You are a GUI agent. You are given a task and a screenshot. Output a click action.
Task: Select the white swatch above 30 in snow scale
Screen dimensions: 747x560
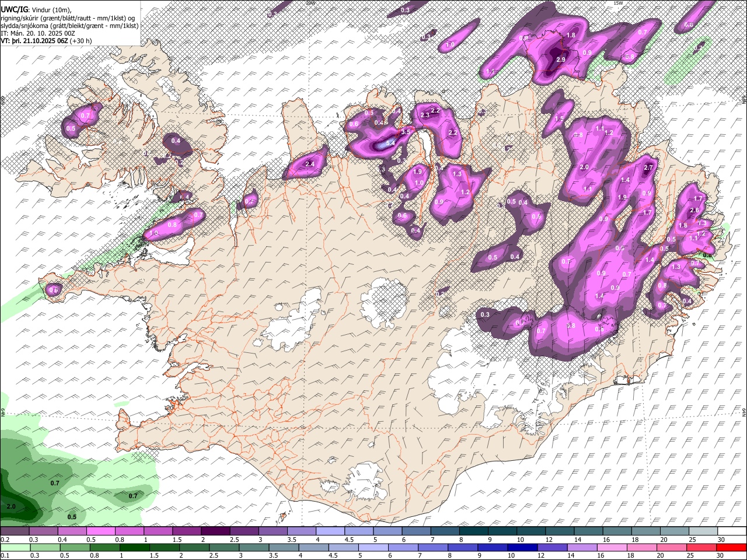[x=731, y=531]
